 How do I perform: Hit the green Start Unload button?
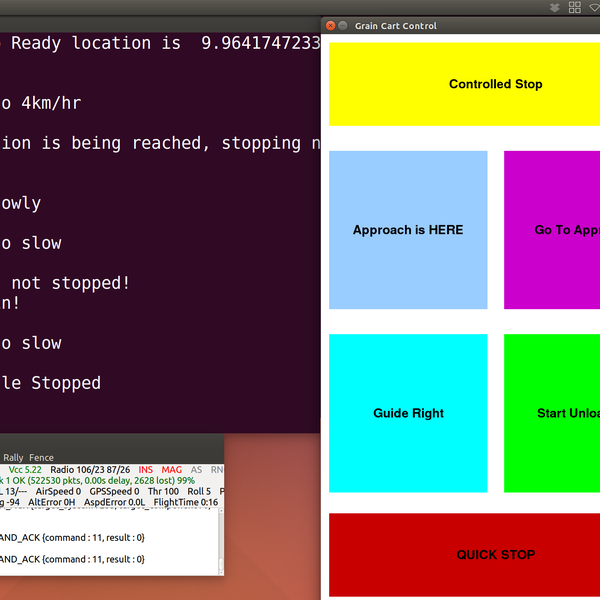click(552, 413)
